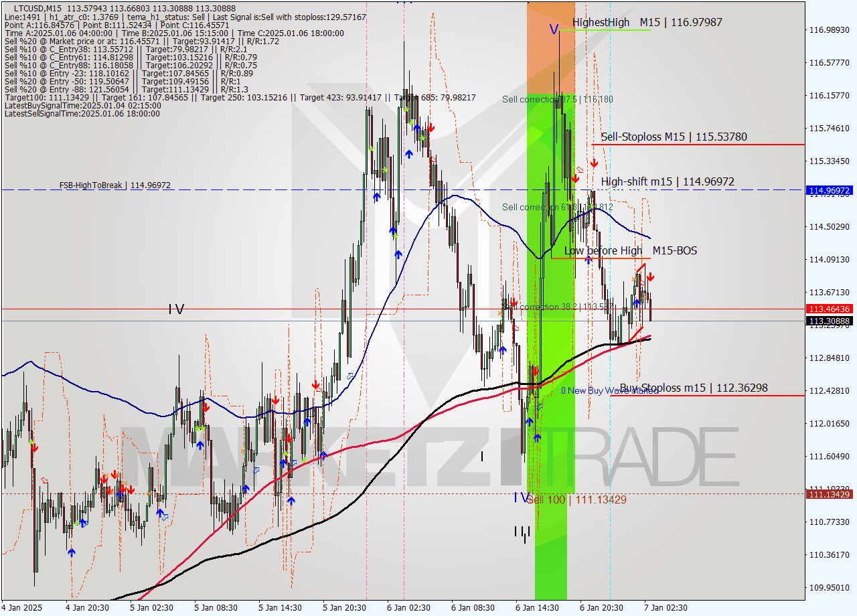Click the blue 114.96972 price tag
857x616 pixels.
click(830, 190)
